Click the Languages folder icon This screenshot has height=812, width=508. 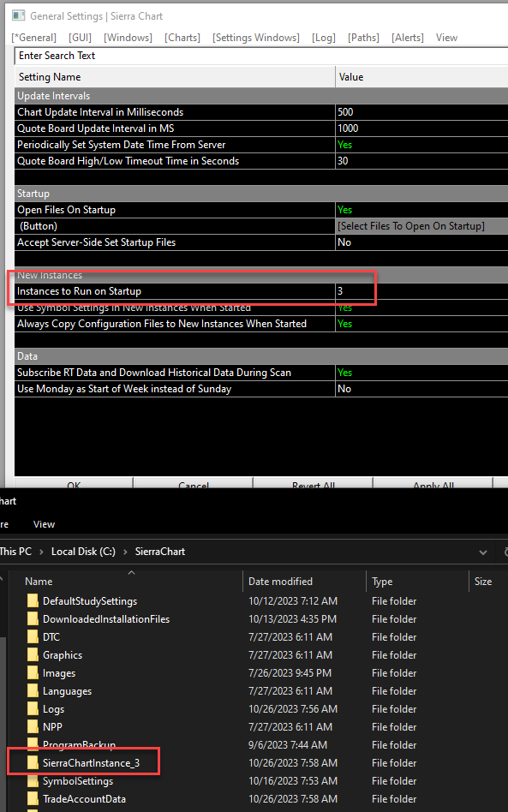(33, 691)
